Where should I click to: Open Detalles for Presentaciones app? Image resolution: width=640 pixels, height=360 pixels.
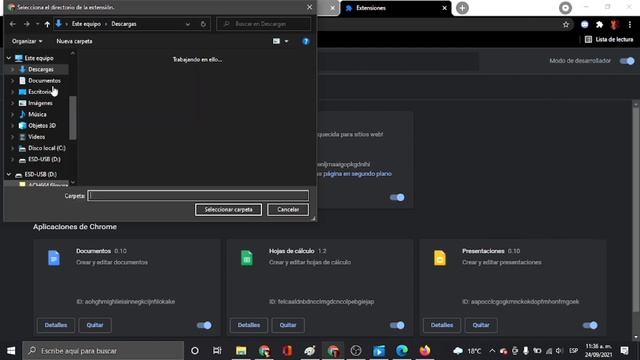tap(442, 325)
